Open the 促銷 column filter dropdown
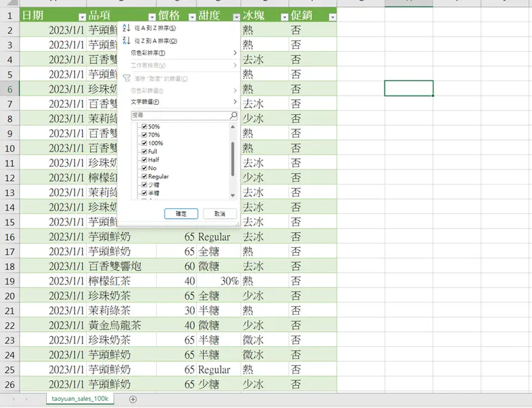532x408 pixels. [332, 17]
